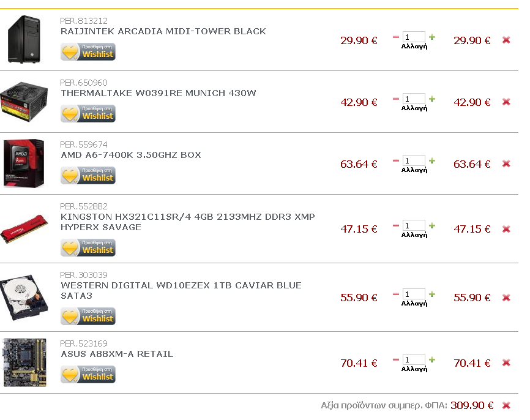Image resolution: width=530 pixels, height=420 pixels.
Task: Add Raijintek Arcadia to Wishlist
Action: (88, 51)
